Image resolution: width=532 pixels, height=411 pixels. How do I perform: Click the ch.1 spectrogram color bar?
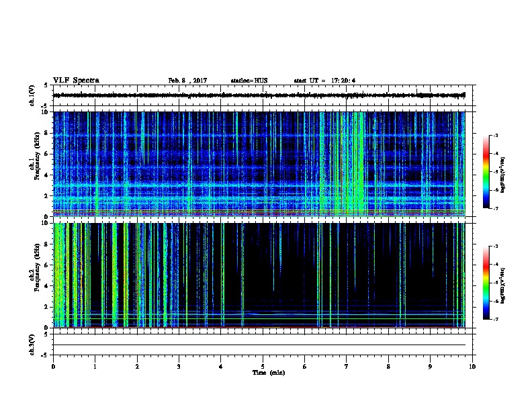(x=486, y=172)
